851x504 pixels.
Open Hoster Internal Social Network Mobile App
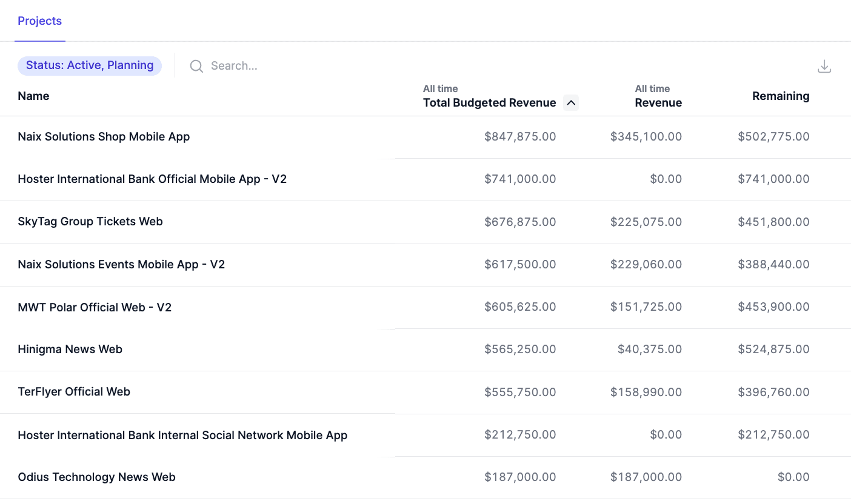[182, 436]
